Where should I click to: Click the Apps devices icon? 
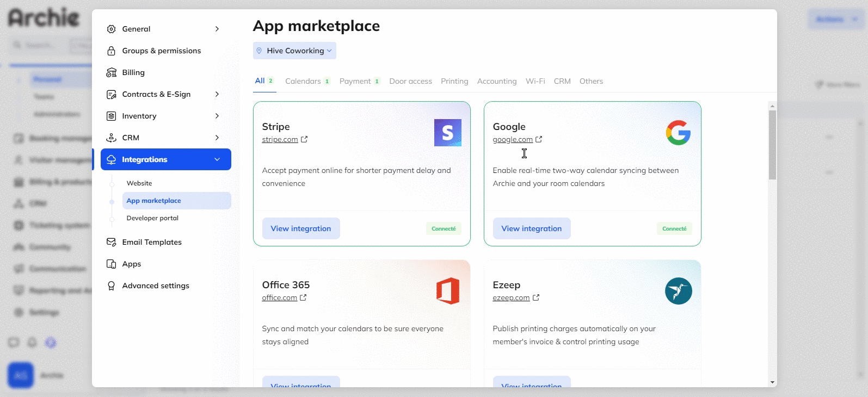(x=111, y=264)
